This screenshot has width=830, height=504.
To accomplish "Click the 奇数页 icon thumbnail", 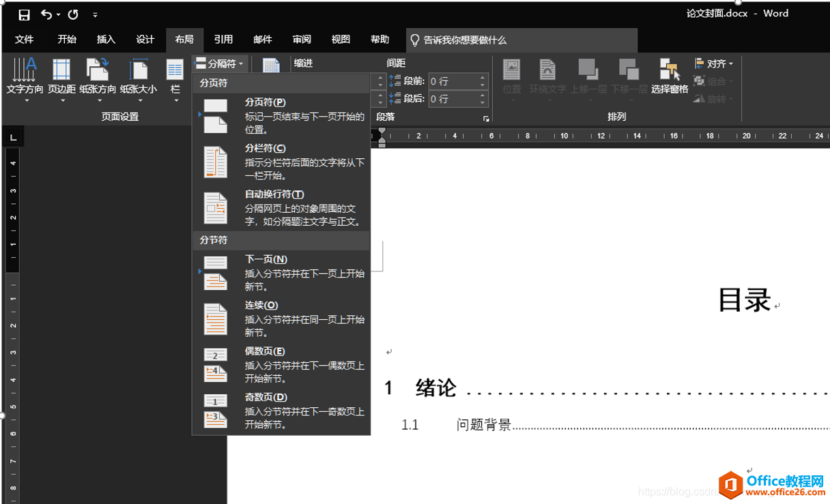I will [x=216, y=410].
